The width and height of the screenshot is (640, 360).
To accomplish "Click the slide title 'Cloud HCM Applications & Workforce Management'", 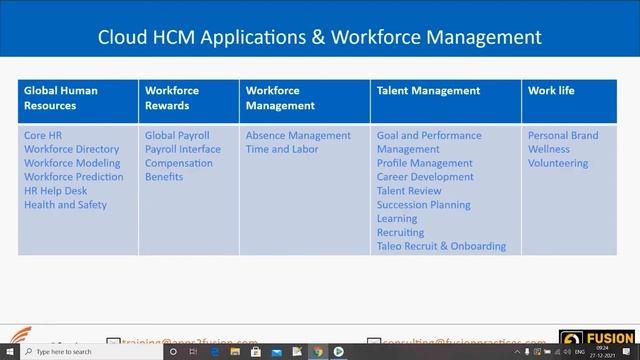I will pyautogui.click(x=320, y=37).
